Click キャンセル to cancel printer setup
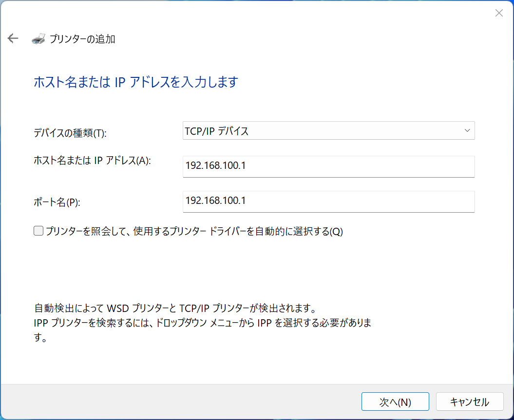 tap(469, 402)
